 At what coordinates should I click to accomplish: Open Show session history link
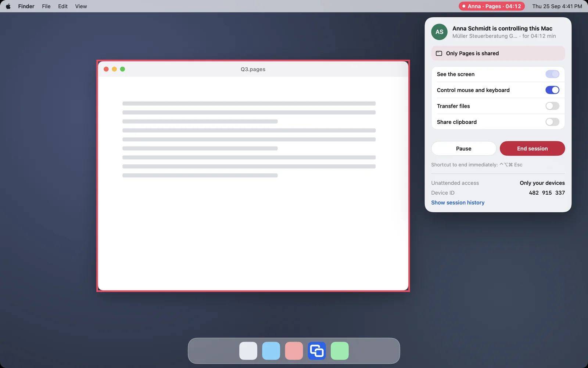coord(458,202)
